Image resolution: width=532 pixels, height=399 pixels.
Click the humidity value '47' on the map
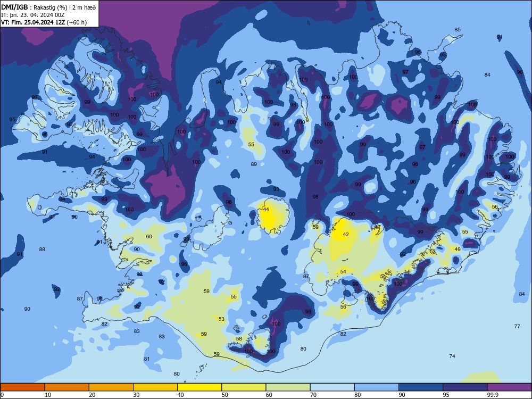[378, 227]
